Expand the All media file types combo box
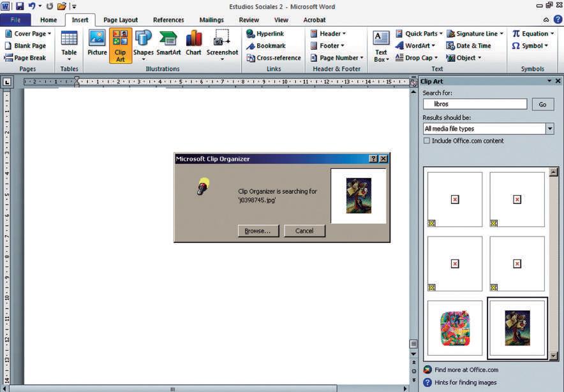The image size is (564, 392). pyautogui.click(x=549, y=129)
